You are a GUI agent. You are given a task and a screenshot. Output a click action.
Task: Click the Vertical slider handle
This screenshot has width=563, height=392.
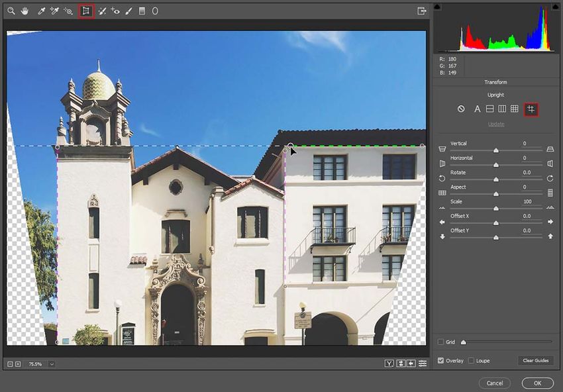pyautogui.click(x=496, y=151)
